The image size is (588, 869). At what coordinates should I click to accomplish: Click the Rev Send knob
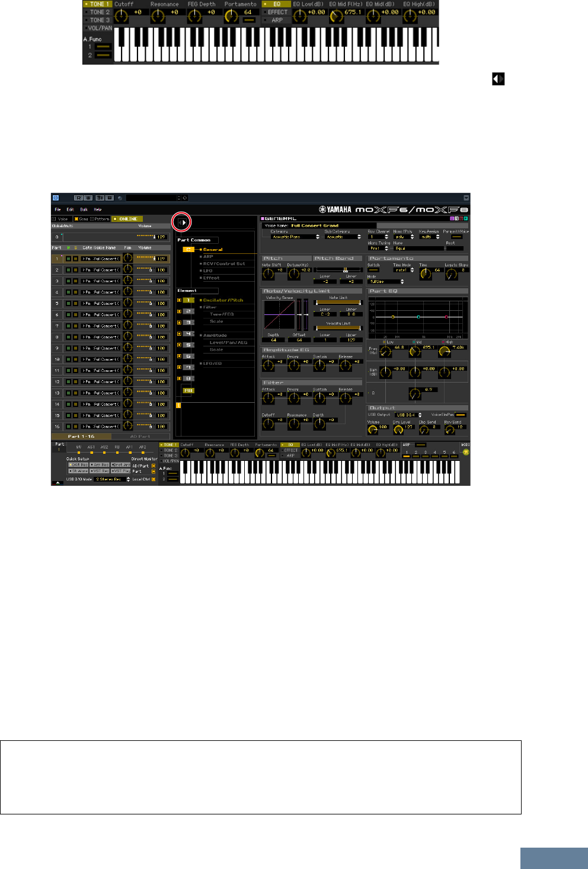click(x=450, y=430)
